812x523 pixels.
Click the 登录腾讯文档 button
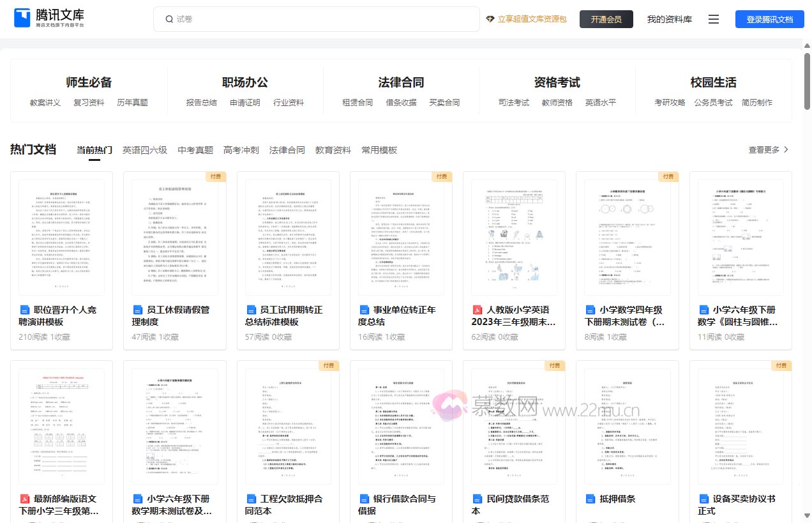769,19
